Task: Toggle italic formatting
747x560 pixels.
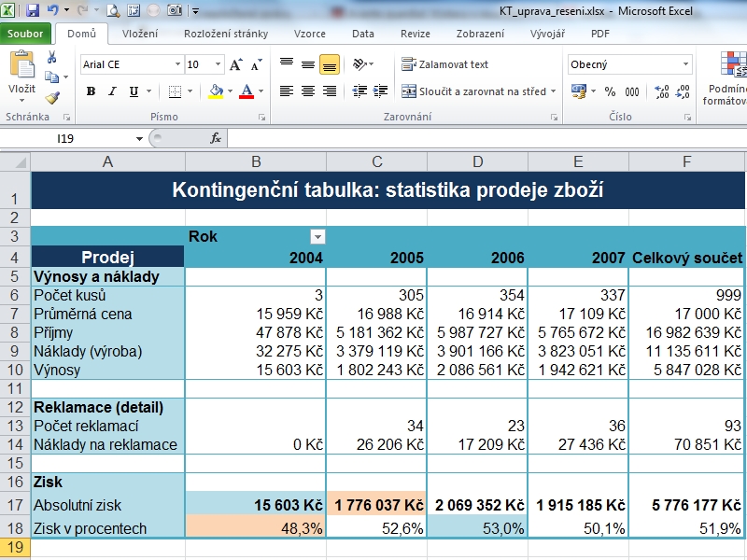Action: (x=111, y=91)
